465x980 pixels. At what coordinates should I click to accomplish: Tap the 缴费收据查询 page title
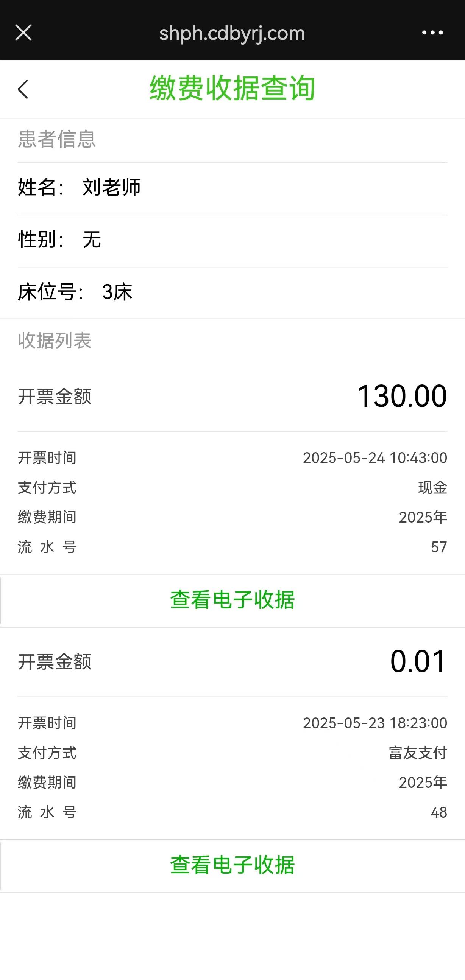pyautogui.click(x=232, y=89)
